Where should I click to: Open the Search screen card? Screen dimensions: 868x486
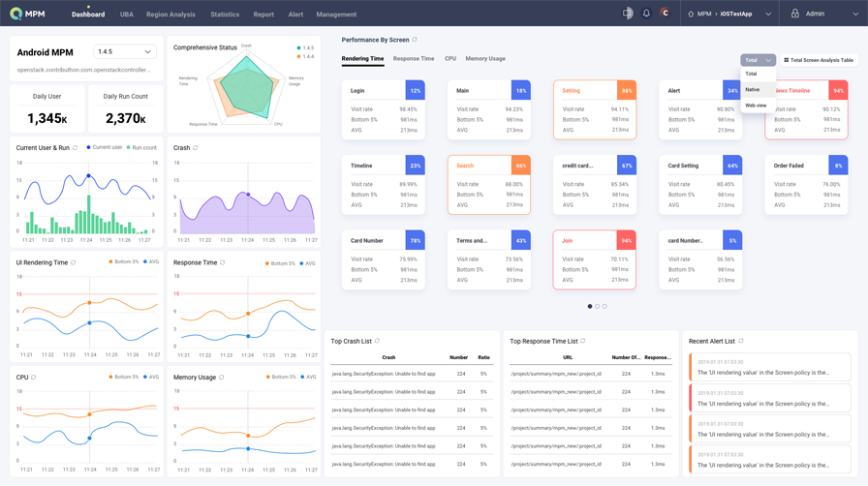(x=489, y=184)
